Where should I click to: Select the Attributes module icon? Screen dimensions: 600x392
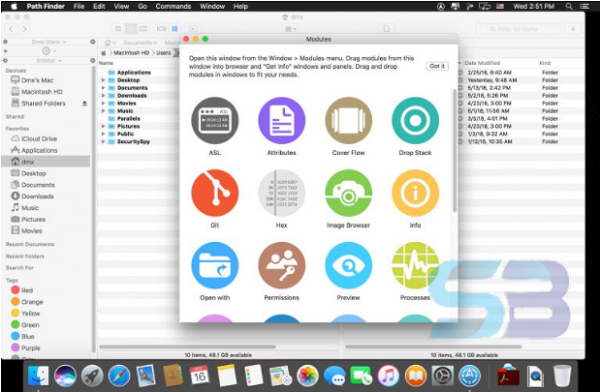pyautogui.click(x=282, y=121)
